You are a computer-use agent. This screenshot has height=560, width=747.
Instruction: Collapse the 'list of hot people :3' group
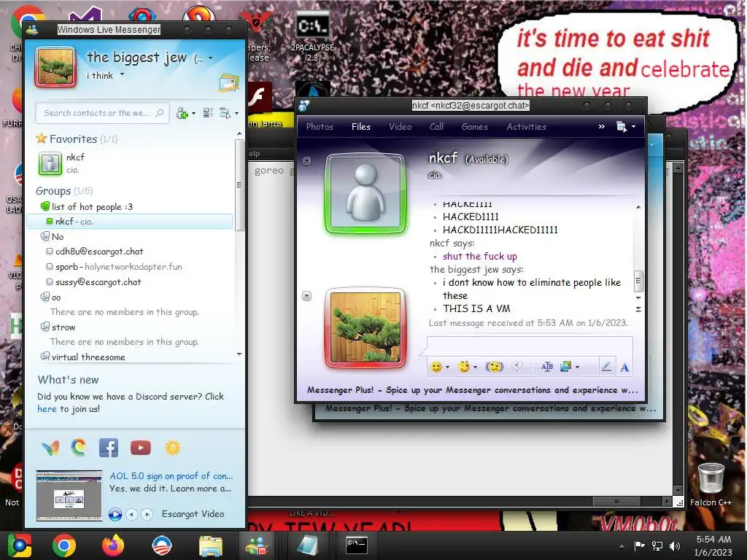[x=45, y=206]
